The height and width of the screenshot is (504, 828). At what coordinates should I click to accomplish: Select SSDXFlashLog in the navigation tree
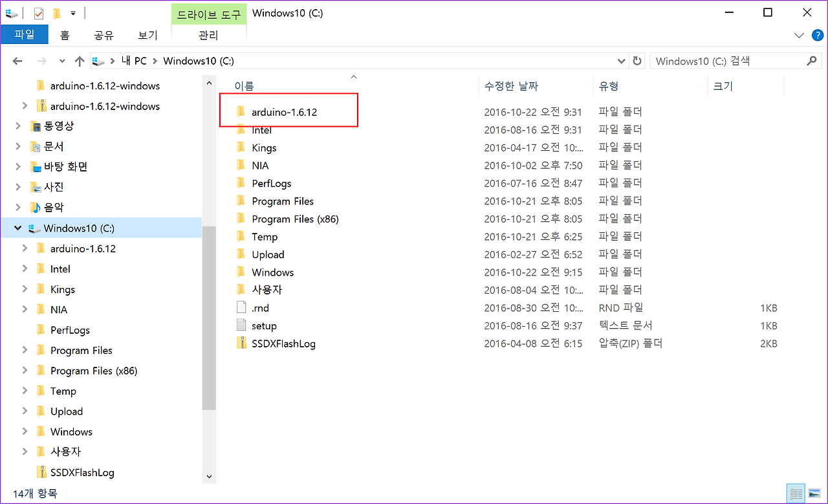[82, 472]
